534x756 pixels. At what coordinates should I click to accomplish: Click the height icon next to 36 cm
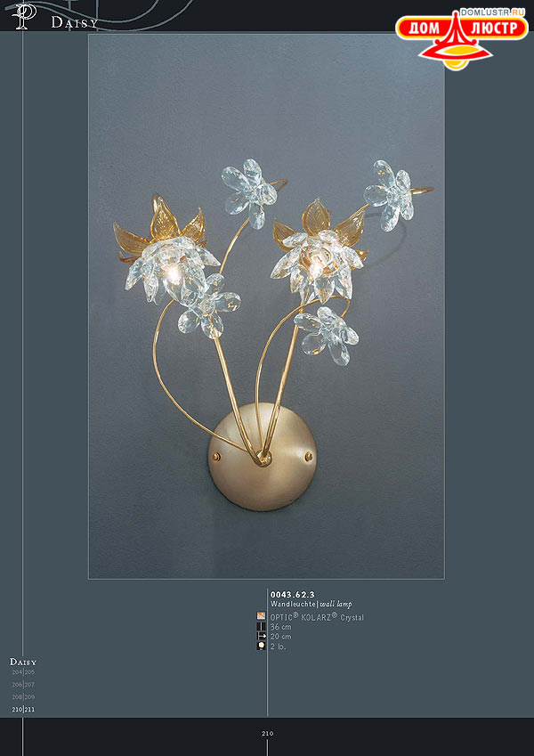[x=261, y=626]
